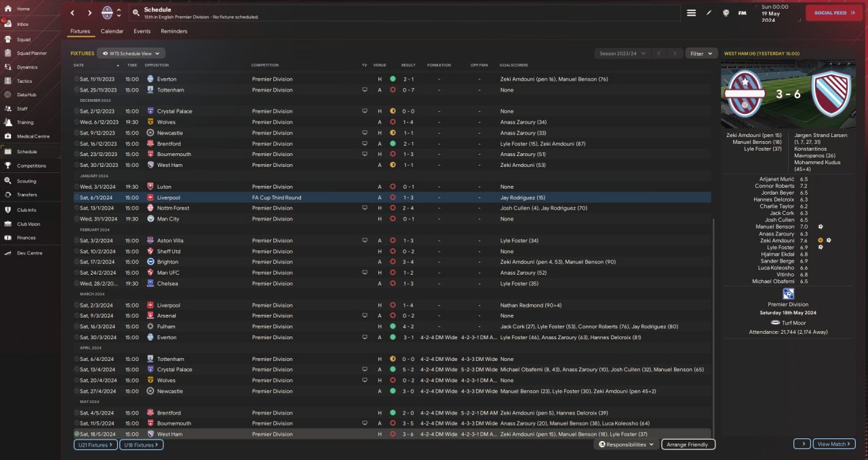This screenshot has width=868, height=460.
Task: Go to previous season arrow
Action: coord(658,53)
